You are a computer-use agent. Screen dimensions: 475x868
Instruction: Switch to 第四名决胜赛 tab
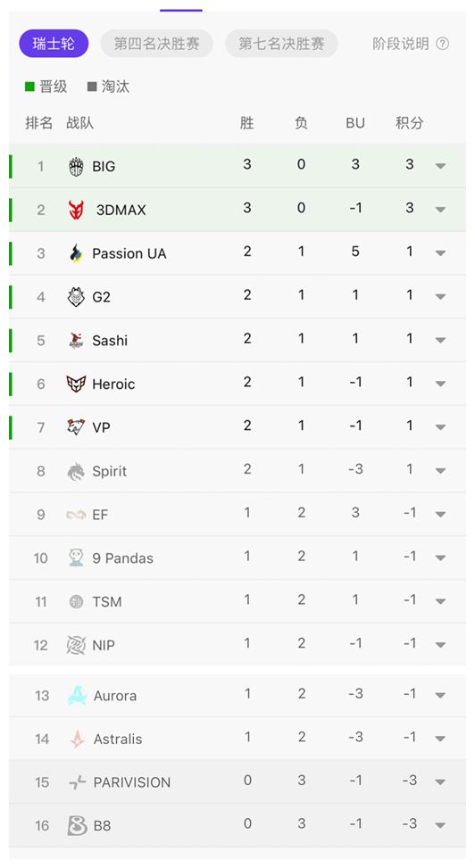tap(157, 44)
